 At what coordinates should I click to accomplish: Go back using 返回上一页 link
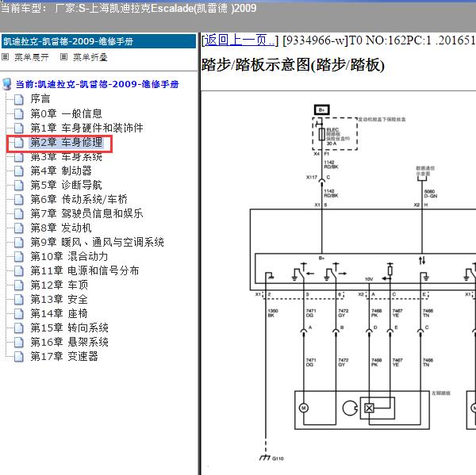240,40
